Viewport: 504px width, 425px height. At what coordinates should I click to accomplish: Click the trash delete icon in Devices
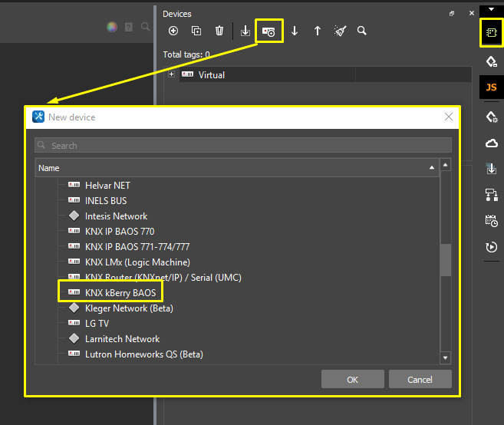coord(219,31)
